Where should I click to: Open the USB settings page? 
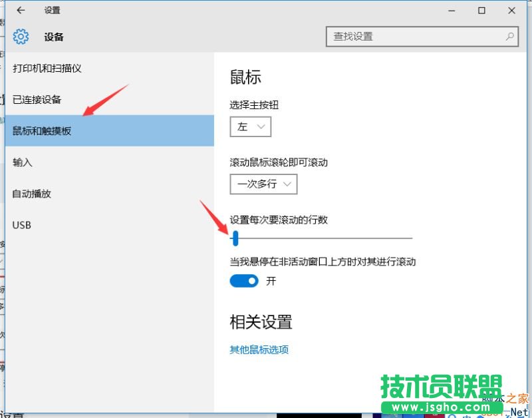click(x=21, y=225)
